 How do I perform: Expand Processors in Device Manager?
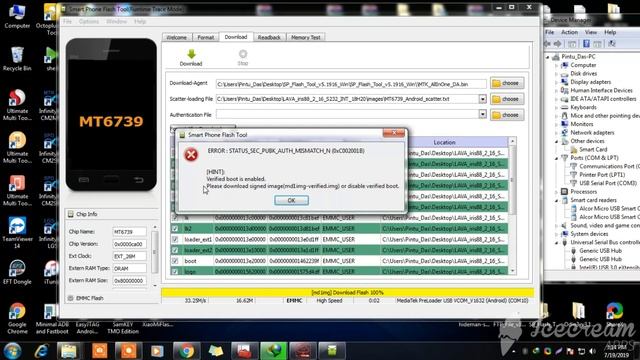[x=556, y=192]
